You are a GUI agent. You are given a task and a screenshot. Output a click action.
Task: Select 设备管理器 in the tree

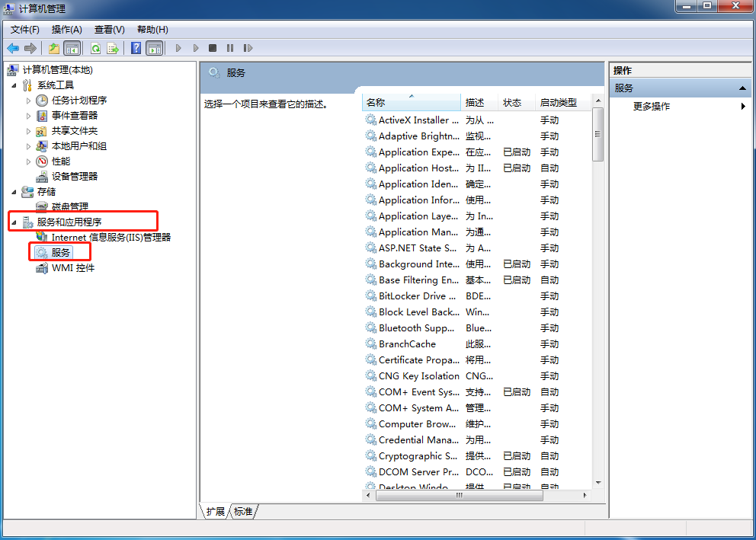[74, 176]
